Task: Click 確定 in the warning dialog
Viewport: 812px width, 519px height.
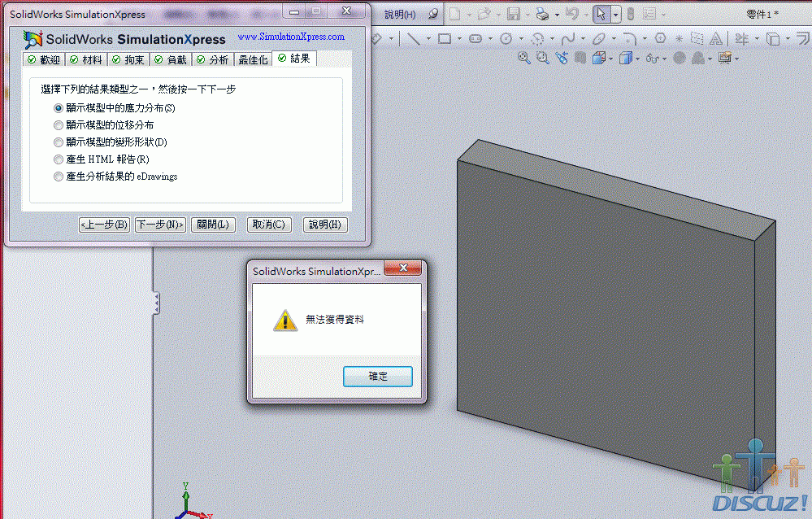Action: click(x=377, y=377)
